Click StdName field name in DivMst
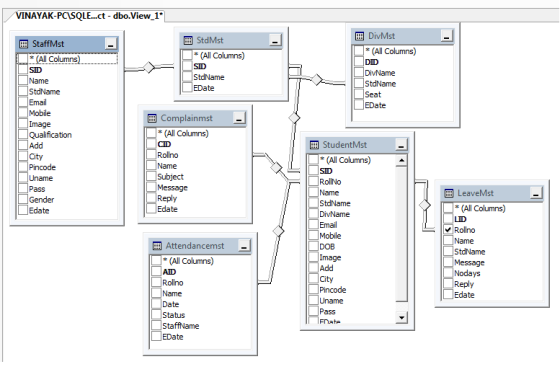The image size is (560, 372). point(380,84)
